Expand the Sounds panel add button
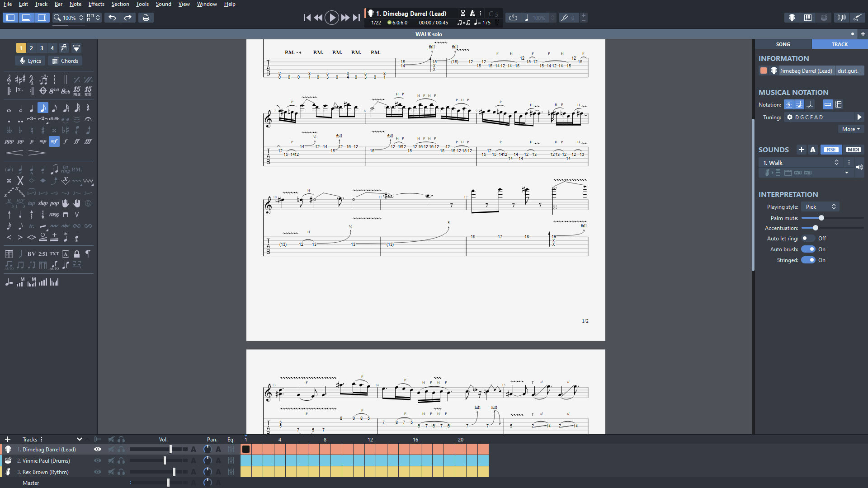This screenshot has height=488, width=868. 802,150
